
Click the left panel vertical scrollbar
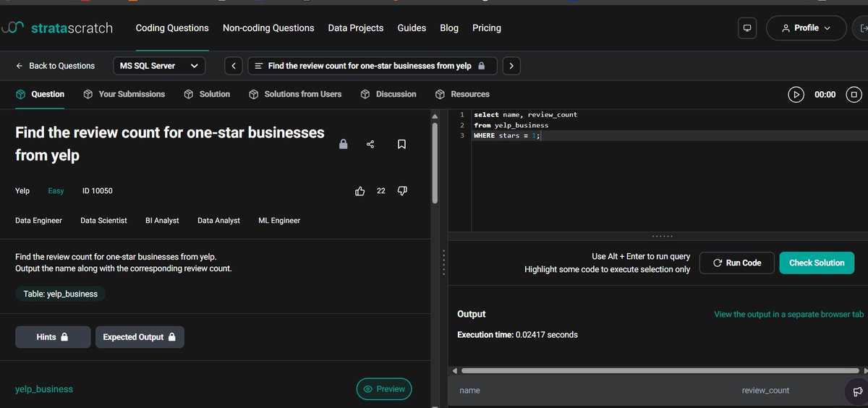click(x=435, y=163)
